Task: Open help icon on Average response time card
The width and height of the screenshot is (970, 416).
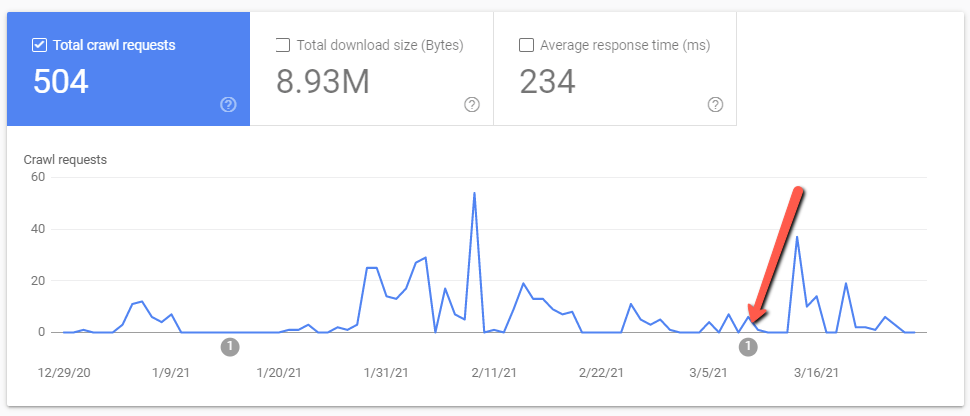Action: [715, 105]
